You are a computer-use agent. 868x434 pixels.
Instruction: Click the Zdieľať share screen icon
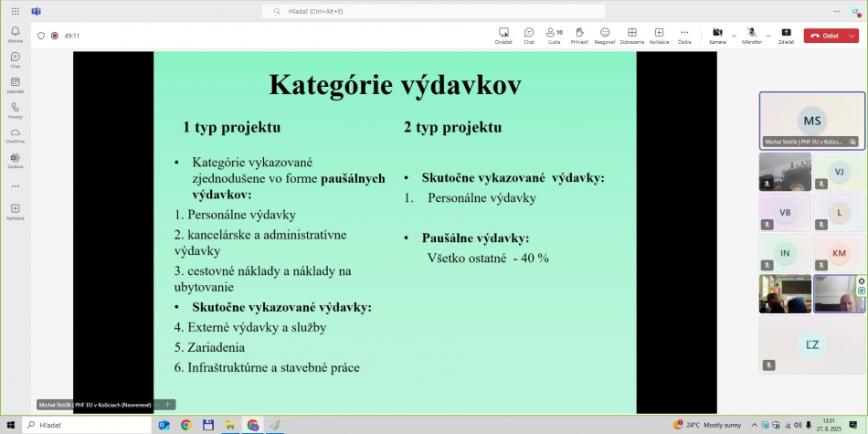click(786, 36)
